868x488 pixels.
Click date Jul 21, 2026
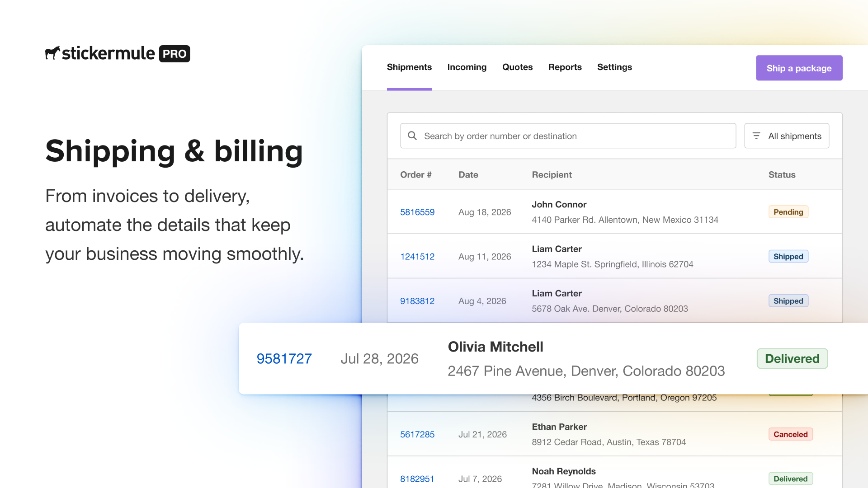pos(482,434)
